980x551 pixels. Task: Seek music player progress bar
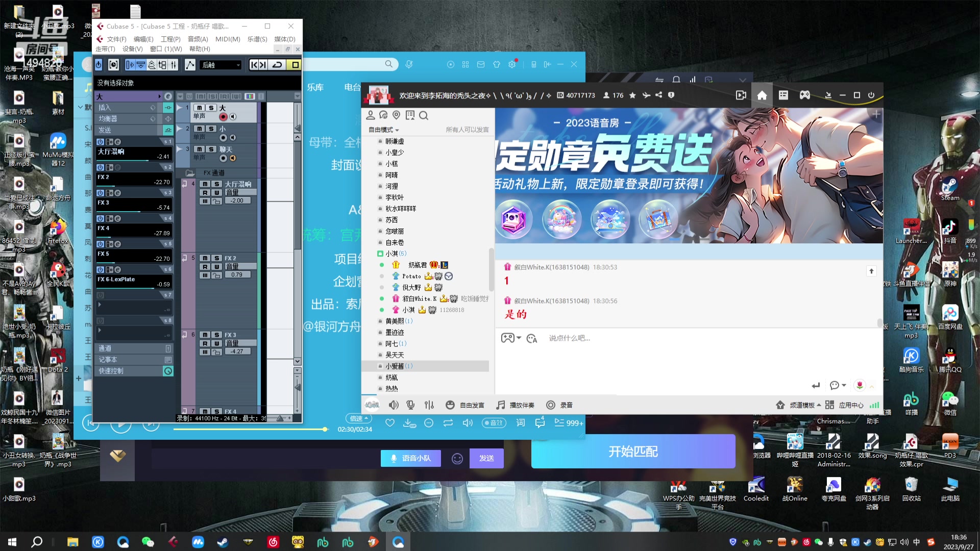click(x=250, y=430)
